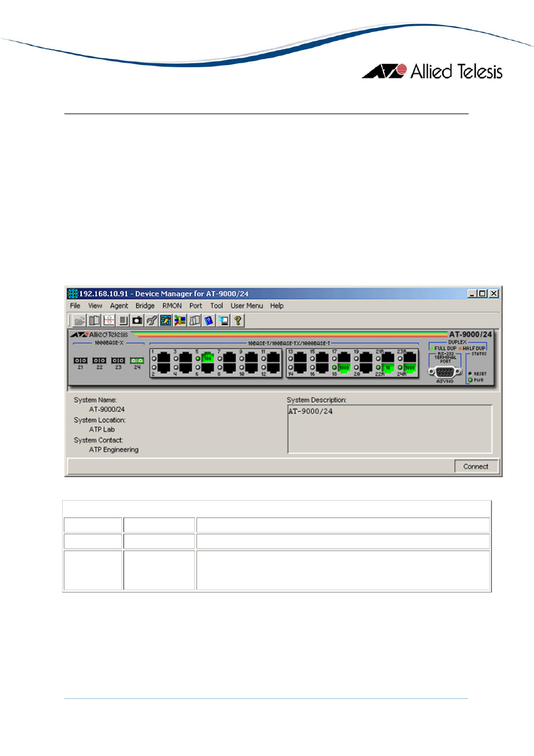Select the green port 22R showing 10

click(388, 367)
